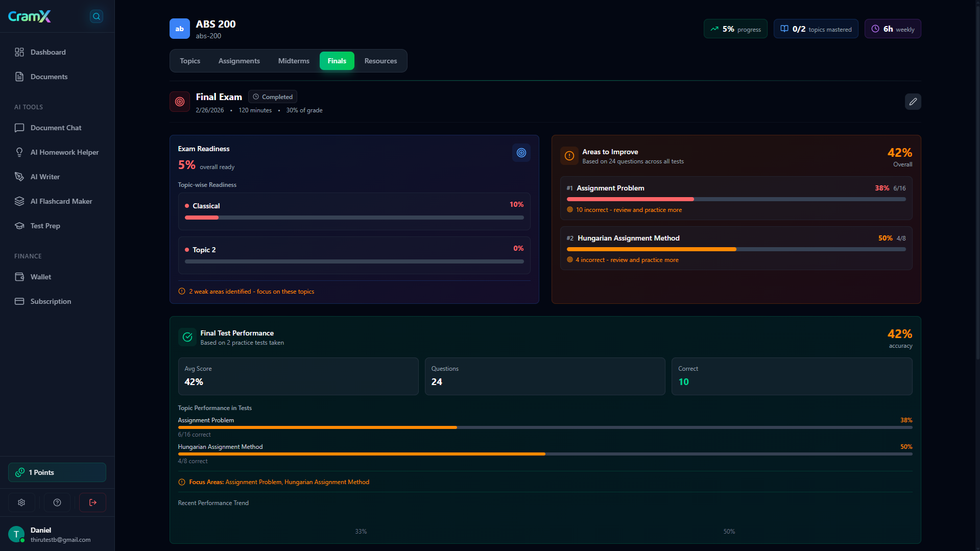Viewport: 980px width, 551px height.
Task: Click the '4/8 correct' text
Action: coord(193,461)
